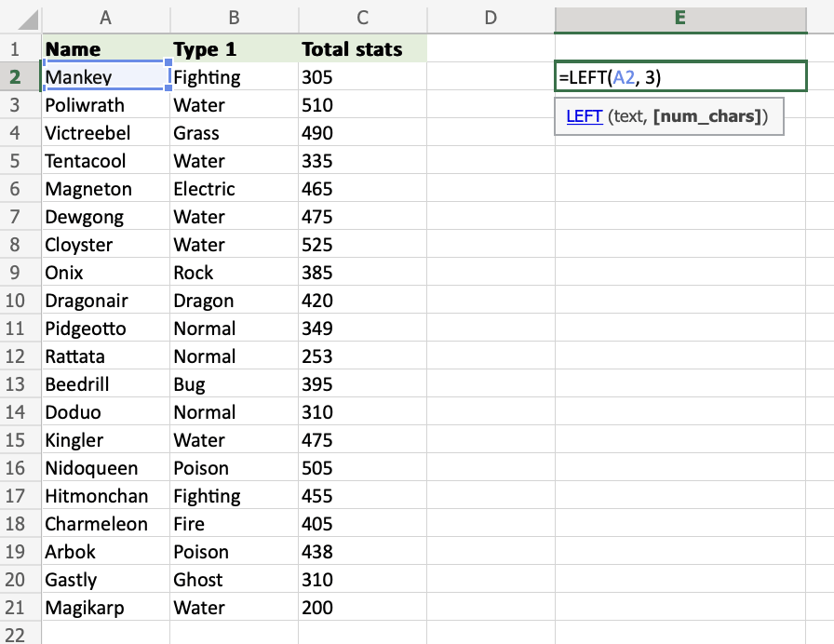This screenshot has width=834, height=644.
Task: Select the cell containing Mankey
Action: point(105,77)
